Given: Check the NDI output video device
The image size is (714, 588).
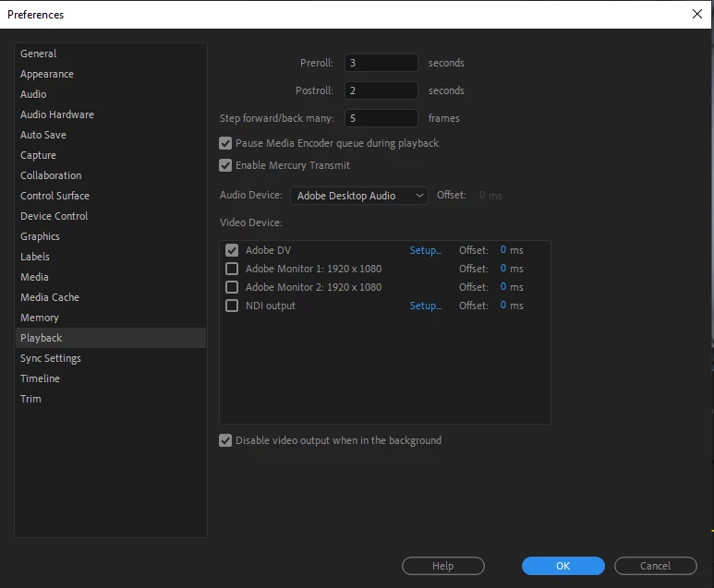Looking at the screenshot, I should click(232, 306).
